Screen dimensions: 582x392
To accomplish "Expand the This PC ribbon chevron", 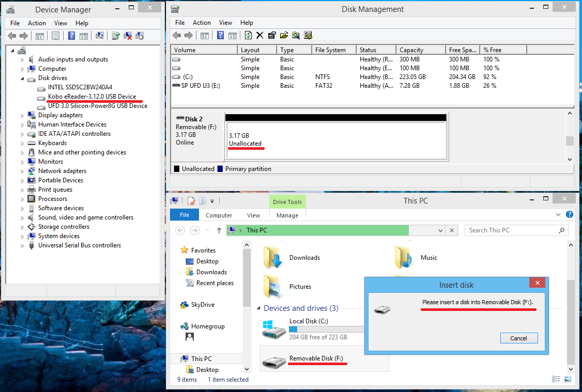I will click(558, 215).
